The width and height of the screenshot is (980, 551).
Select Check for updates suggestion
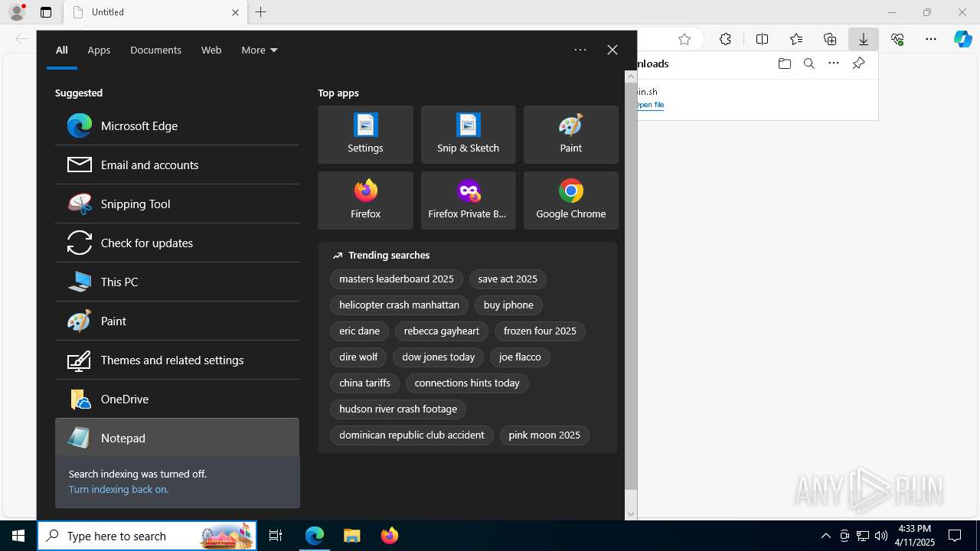(177, 243)
